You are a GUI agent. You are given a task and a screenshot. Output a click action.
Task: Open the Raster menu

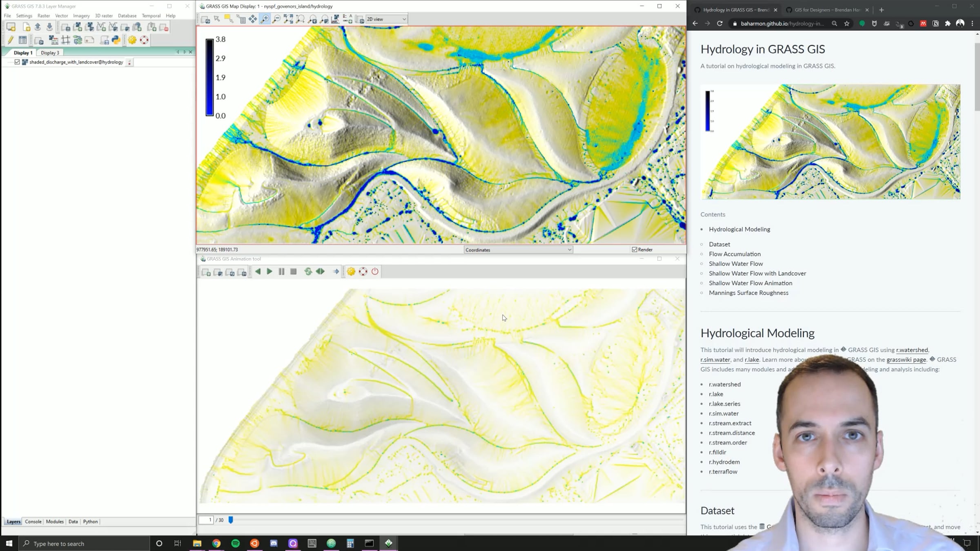tap(43, 16)
